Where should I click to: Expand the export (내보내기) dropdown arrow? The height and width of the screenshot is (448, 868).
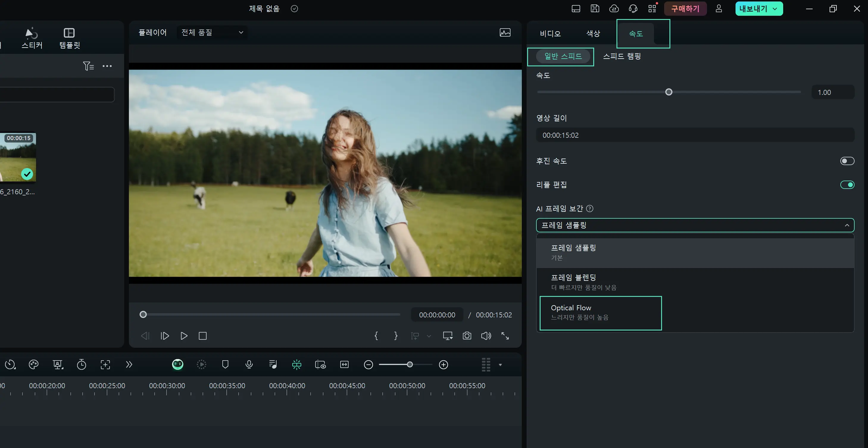[775, 9]
